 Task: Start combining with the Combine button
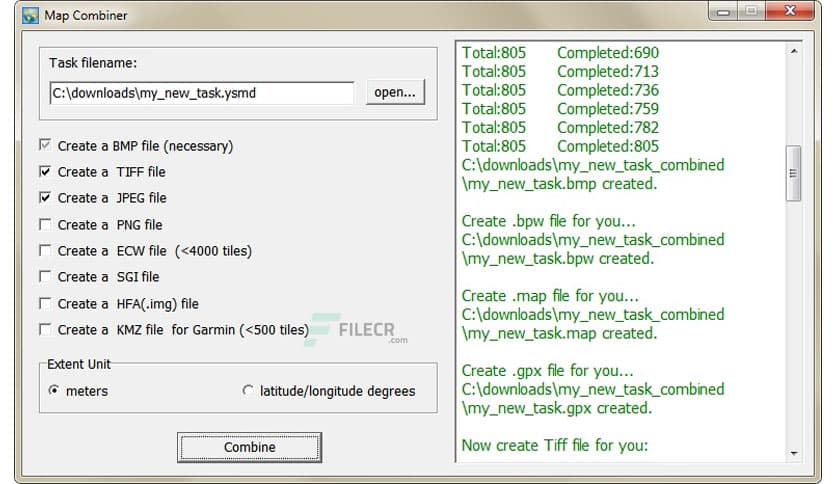click(x=250, y=447)
